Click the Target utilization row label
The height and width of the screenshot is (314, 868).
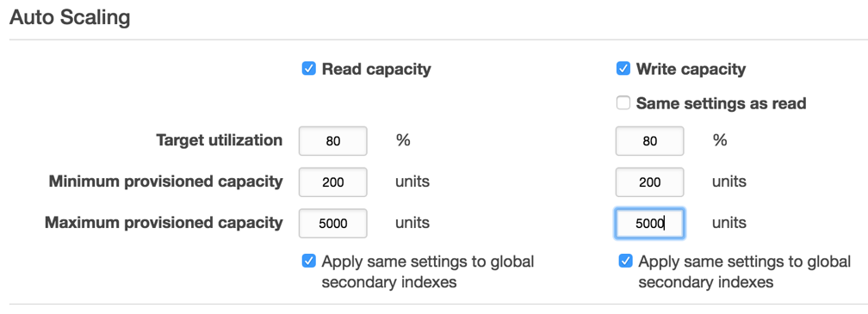coord(220,140)
